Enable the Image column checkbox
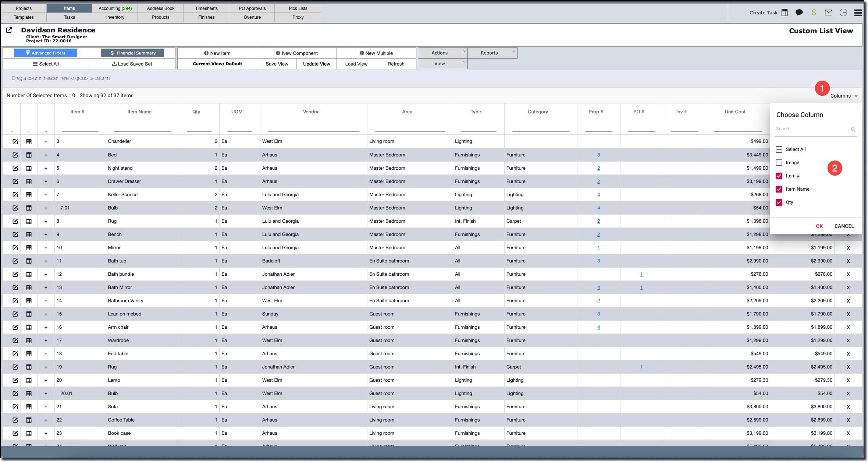 point(779,163)
